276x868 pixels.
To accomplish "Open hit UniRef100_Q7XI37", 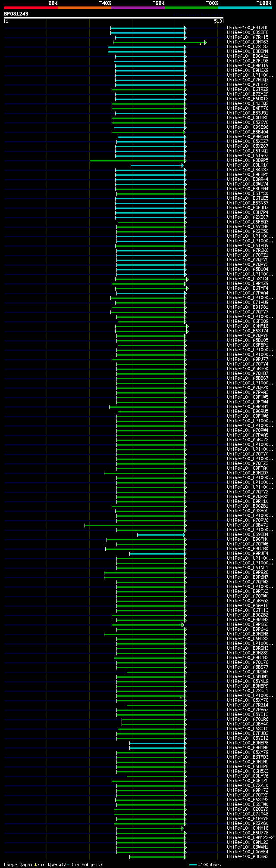I will coord(248,46).
